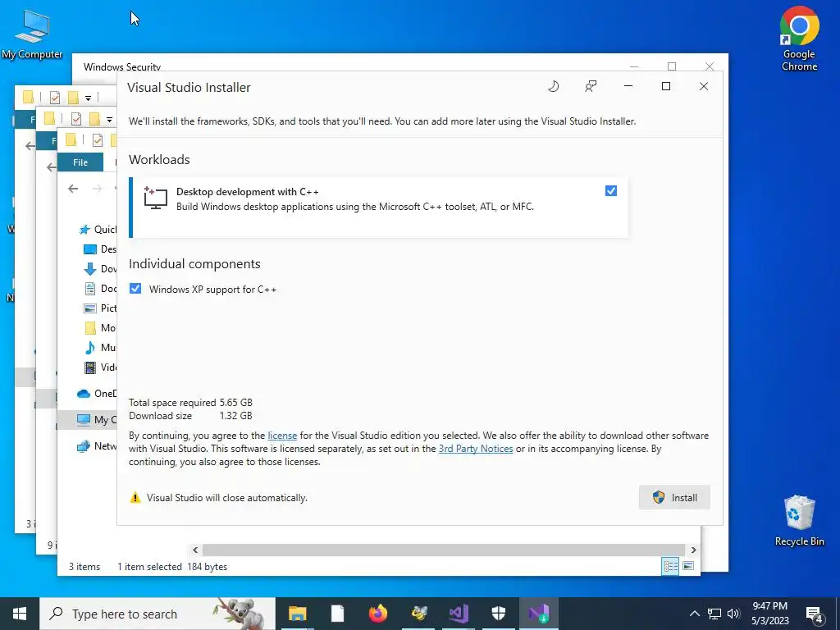Open Visual Studio Installer taskbar icon
Image resolution: width=840 pixels, height=630 pixels.
pos(539,614)
